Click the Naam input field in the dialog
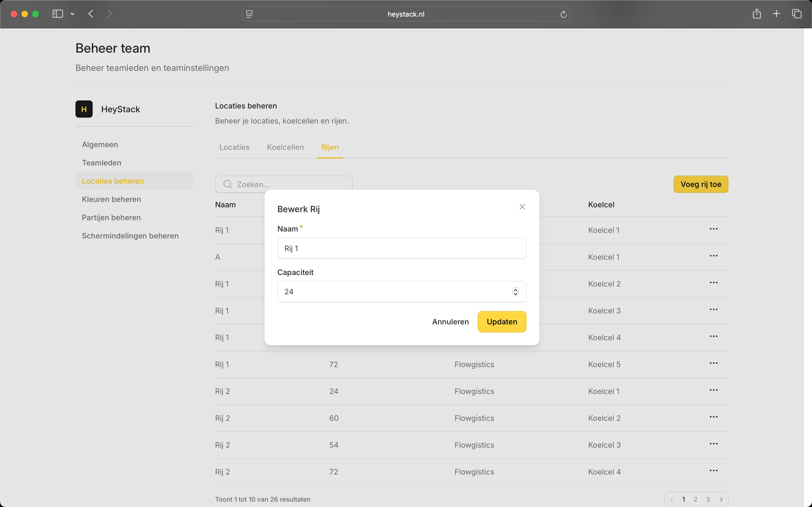The width and height of the screenshot is (812, 507). [402, 248]
